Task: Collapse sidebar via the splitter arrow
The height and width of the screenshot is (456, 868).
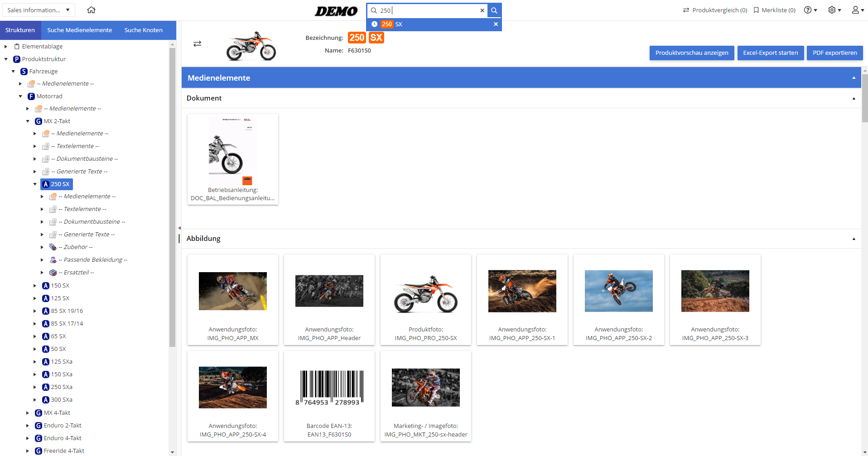Action: pyautogui.click(x=179, y=228)
